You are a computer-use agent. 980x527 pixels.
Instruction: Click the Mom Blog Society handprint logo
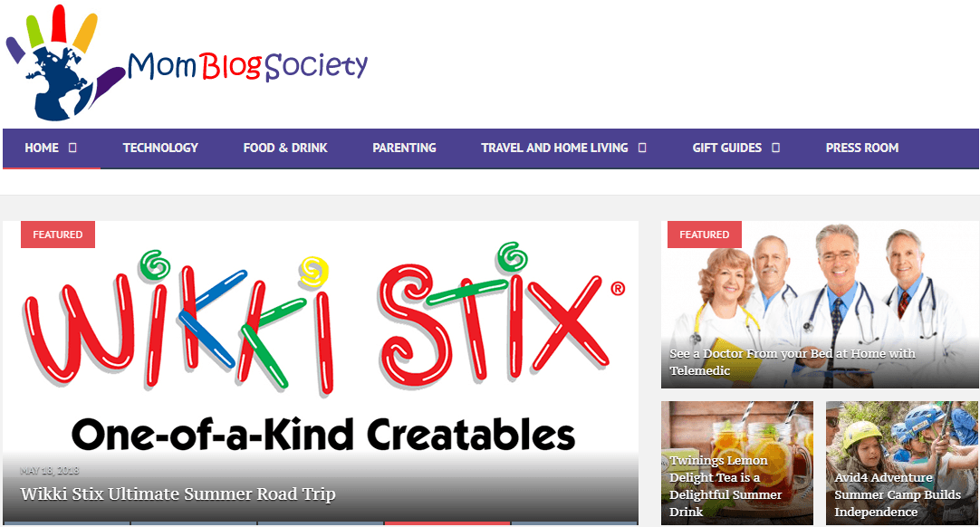62,62
